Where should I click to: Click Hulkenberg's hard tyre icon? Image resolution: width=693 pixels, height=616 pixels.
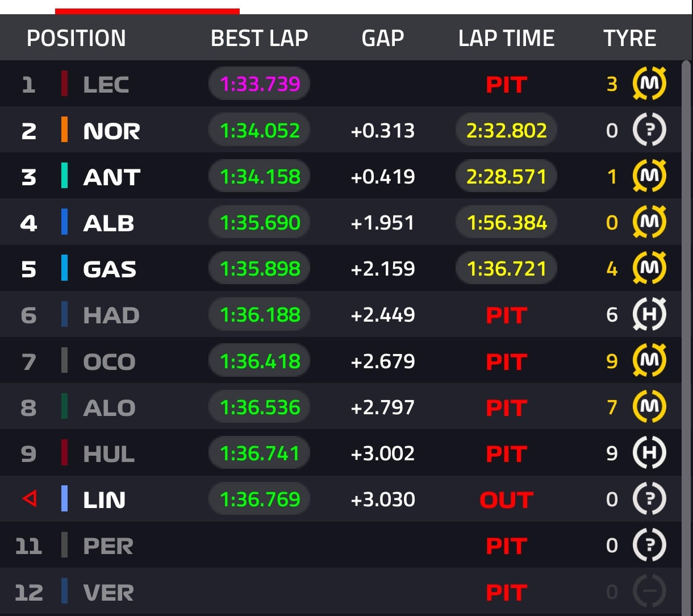pos(649,453)
